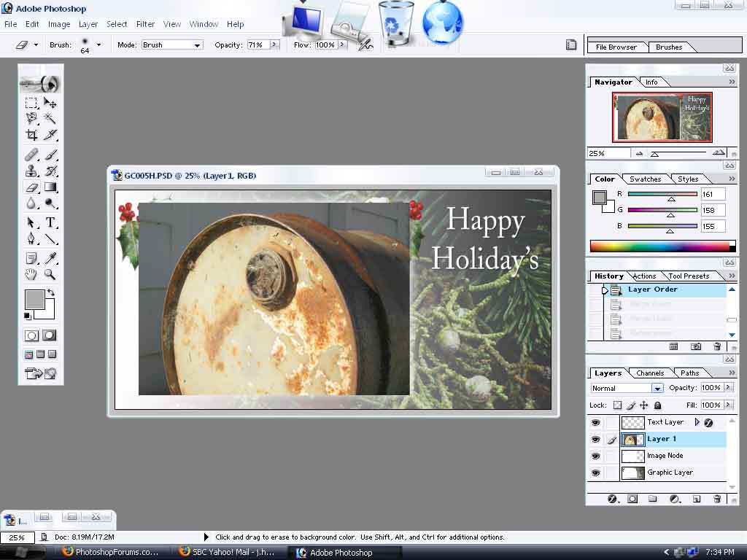
Task: Delete layer using Layers panel trash icon
Action: pyautogui.click(x=717, y=499)
